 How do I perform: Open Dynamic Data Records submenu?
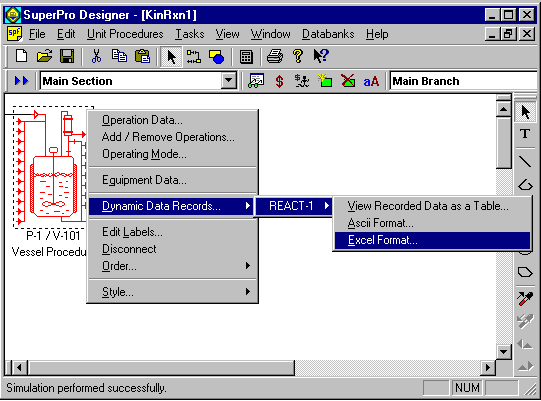tap(171, 206)
